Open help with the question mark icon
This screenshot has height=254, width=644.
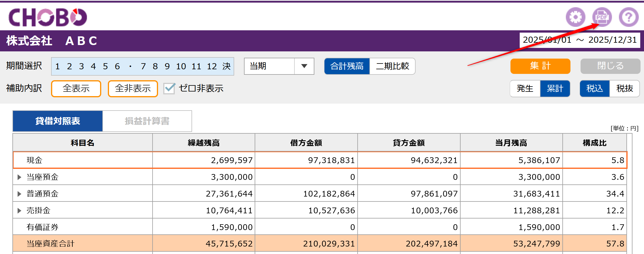(x=629, y=17)
